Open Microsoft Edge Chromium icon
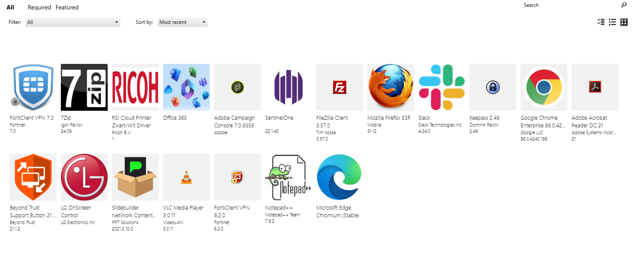Screen dimensions: 644x253 click(x=340, y=177)
